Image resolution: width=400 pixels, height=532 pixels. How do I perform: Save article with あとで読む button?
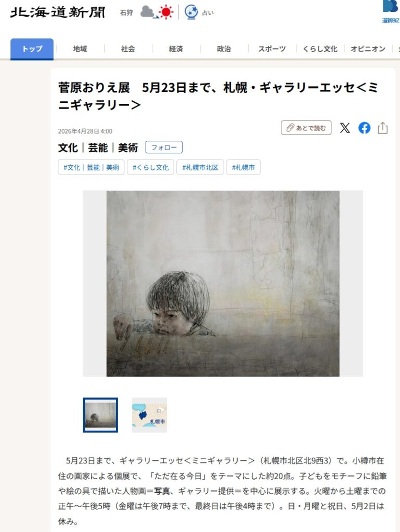(x=306, y=128)
